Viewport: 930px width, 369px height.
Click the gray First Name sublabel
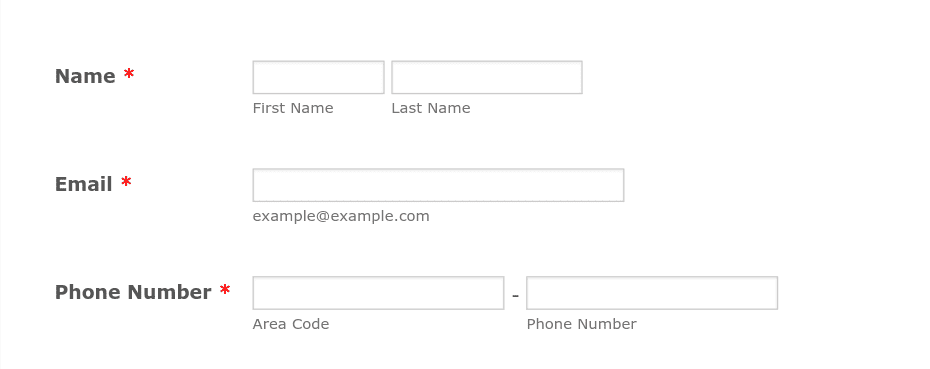[293, 108]
